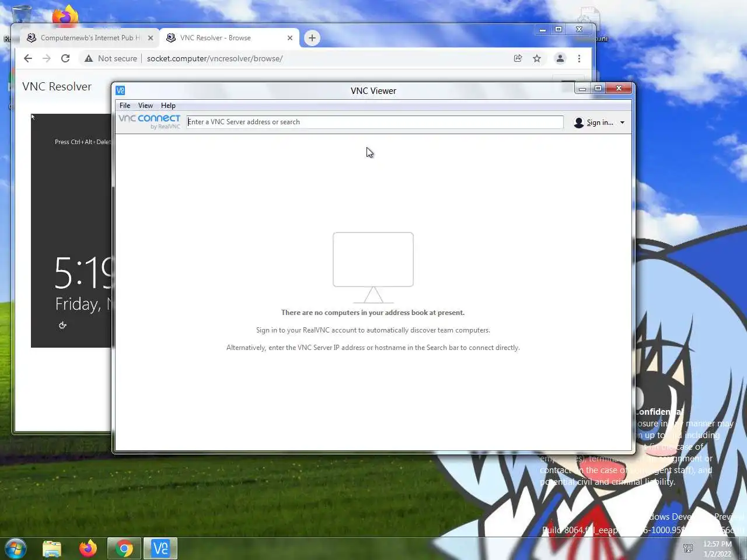Open Firefox from the taskbar
This screenshot has width=747, height=560.
point(88,548)
